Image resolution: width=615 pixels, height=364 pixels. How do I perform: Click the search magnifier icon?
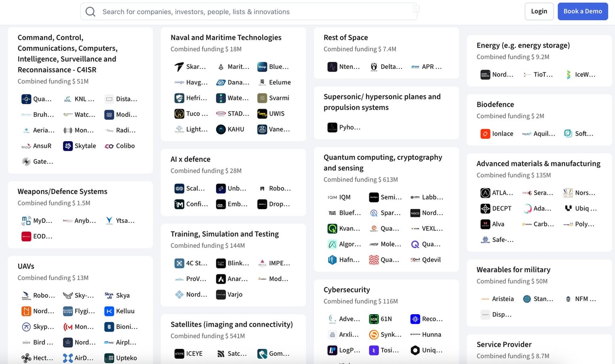coord(91,11)
